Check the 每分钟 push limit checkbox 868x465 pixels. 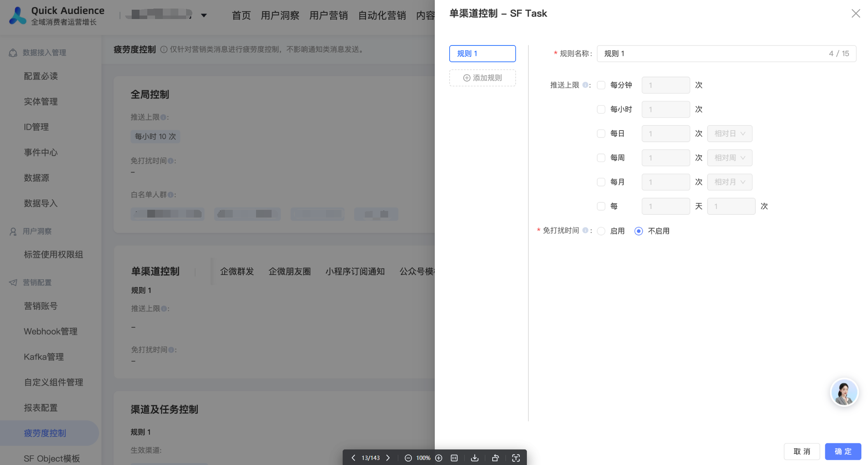click(601, 85)
